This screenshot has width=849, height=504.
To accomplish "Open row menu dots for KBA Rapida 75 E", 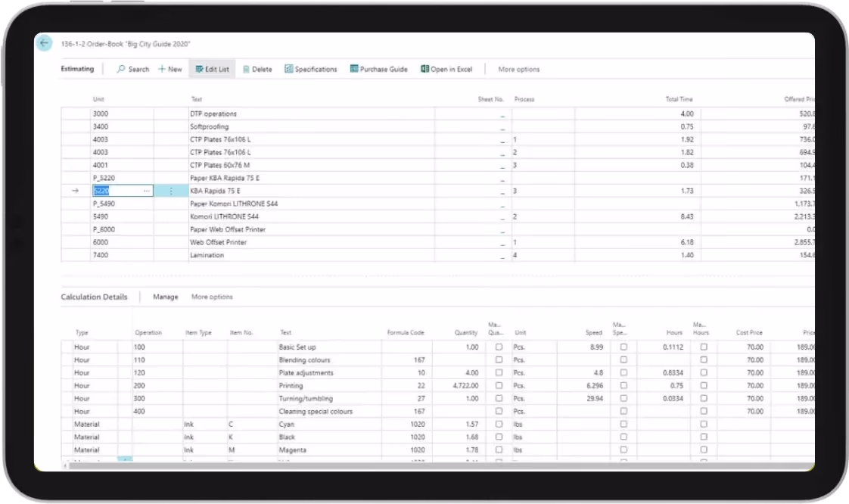I will pyautogui.click(x=171, y=191).
